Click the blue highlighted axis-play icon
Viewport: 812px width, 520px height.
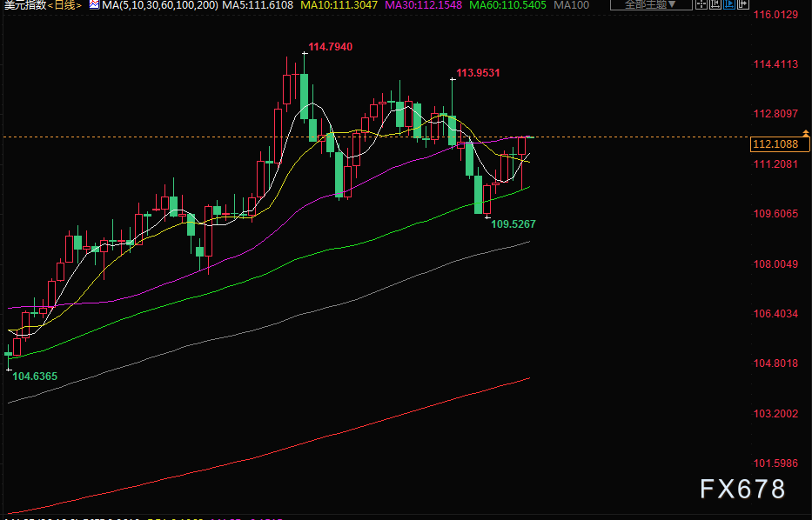[729, 4]
